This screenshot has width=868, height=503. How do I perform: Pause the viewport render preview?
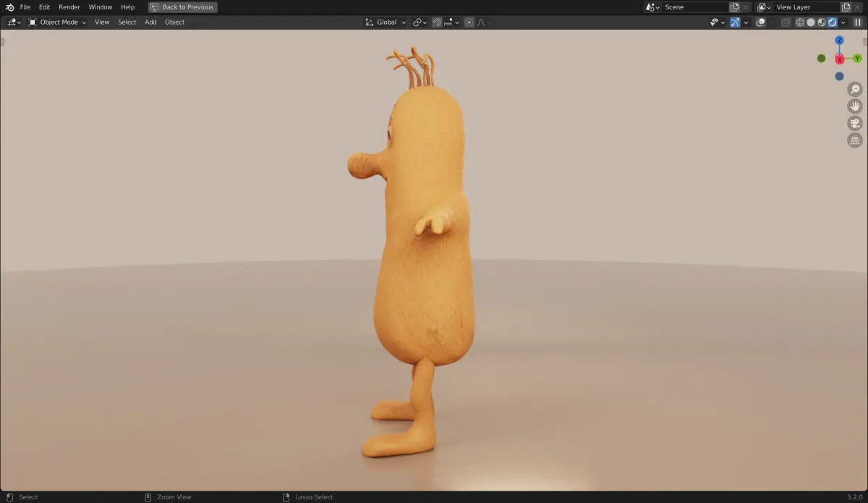858,22
